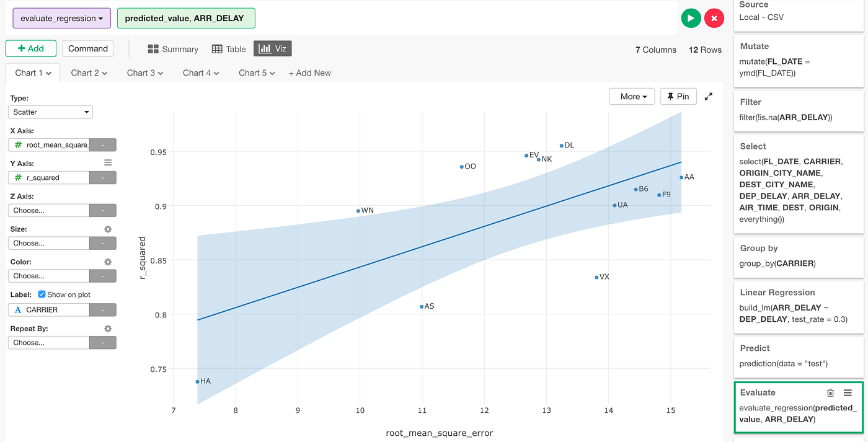Switch to the Chart 5 tab
Viewport: 868px width, 442px height.
click(x=256, y=73)
